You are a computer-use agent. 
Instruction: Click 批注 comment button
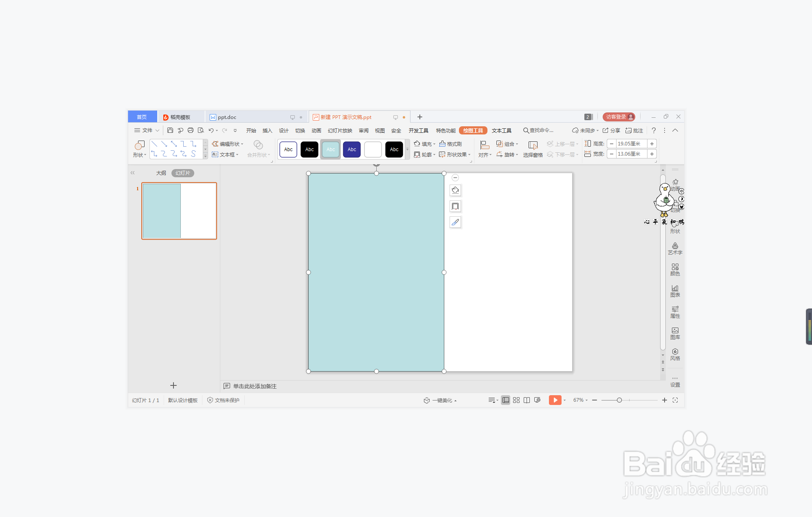pyautogui.click(x=634, y=130)
